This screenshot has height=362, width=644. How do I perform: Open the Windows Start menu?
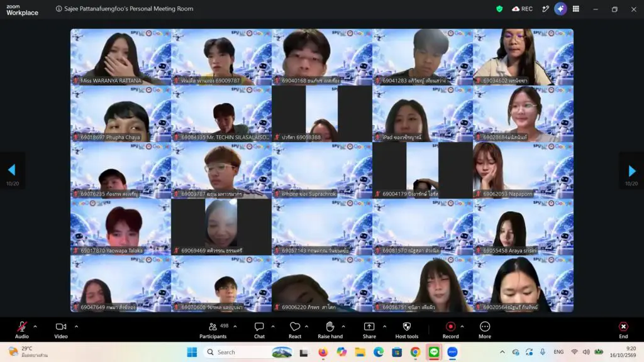pyautogui.click(x=192, y=352)
